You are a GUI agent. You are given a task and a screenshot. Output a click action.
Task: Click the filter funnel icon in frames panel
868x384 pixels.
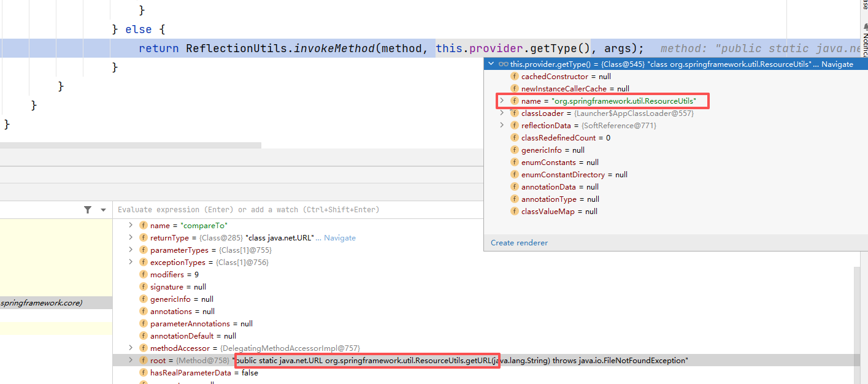point(88,210)
